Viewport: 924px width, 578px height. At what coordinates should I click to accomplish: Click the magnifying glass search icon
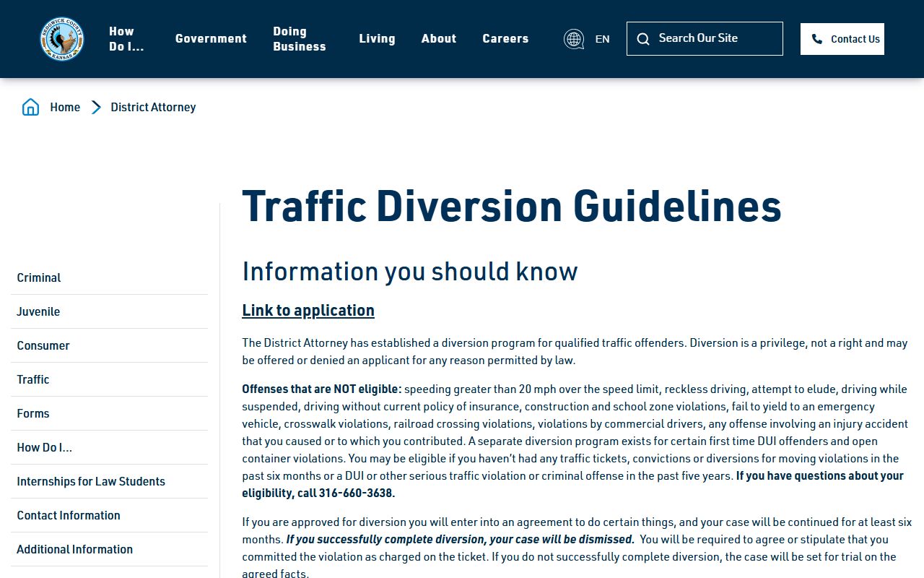(x=643, y=39)
